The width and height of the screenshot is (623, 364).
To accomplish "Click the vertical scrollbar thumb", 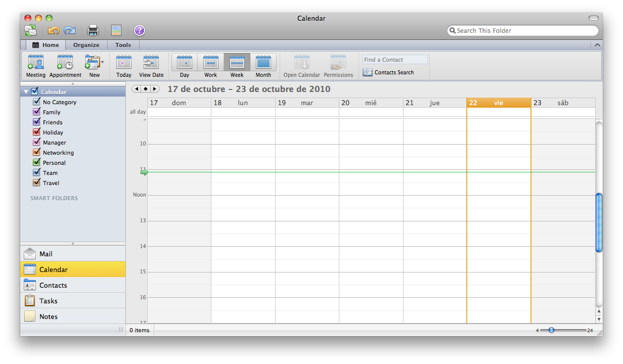I will pos(599,222).
